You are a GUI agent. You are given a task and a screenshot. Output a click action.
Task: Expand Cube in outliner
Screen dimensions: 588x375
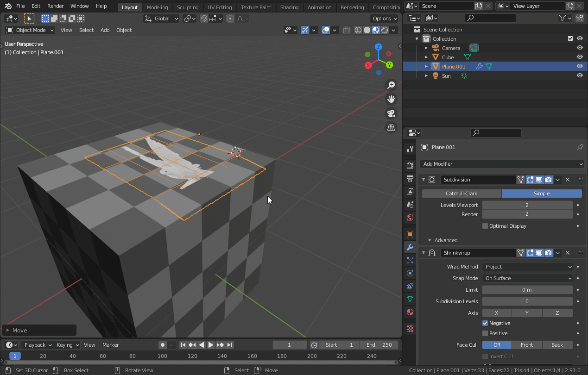tap(426, 57)
